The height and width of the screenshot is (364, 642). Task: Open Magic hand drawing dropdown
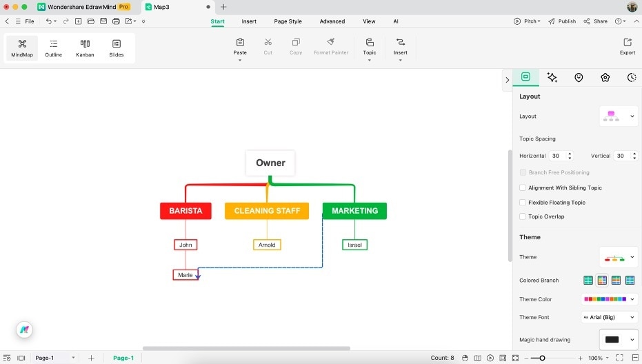pos(619,339)
